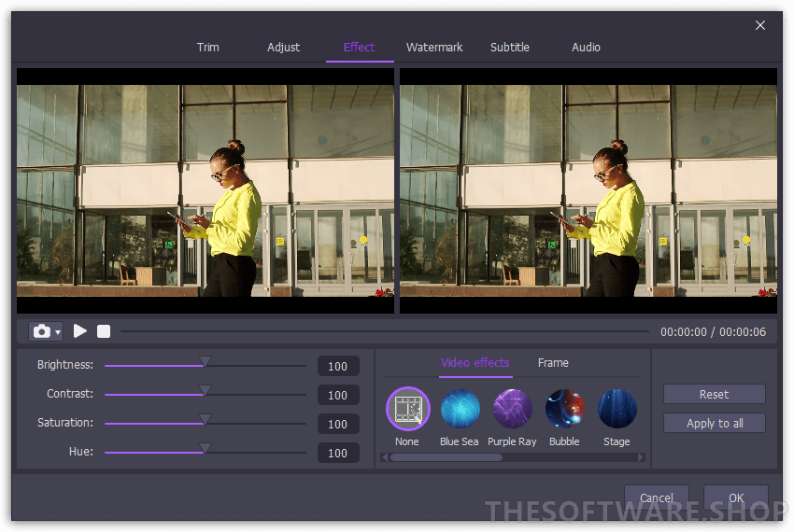This screenshot has height=532, width=794.
Task: Stop the video playback
Action: coord(104,331)
